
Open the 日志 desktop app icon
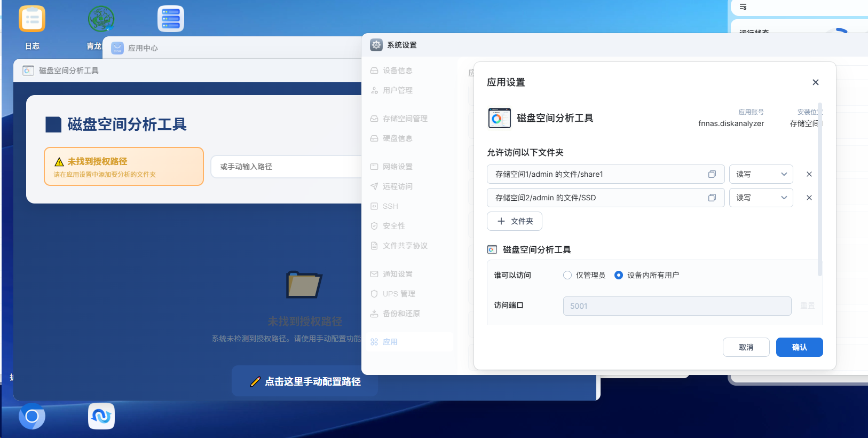tap(32, 19)
